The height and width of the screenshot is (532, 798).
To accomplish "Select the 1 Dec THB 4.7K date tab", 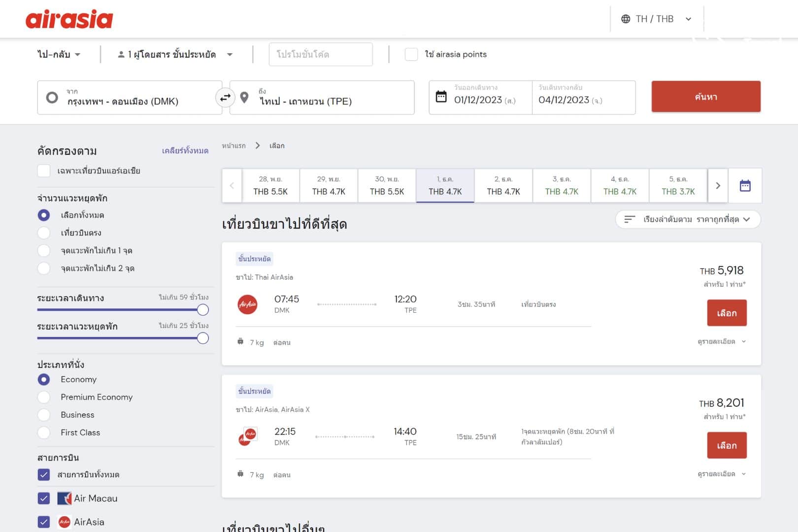I will point(445,186).
